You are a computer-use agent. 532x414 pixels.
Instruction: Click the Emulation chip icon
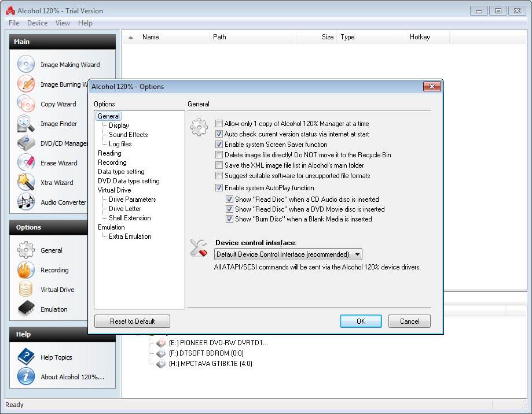tap(26, 309)
